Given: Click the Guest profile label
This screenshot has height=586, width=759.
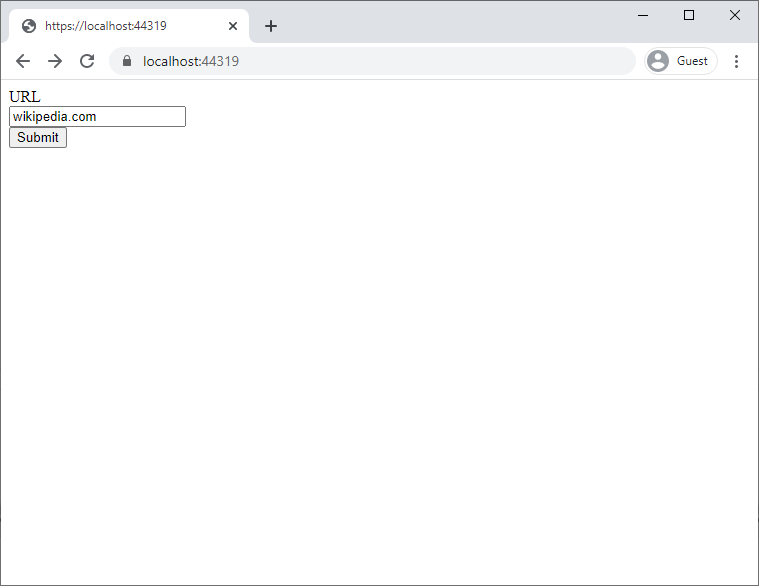Looking at the screenshot, I should click(692, 61).
